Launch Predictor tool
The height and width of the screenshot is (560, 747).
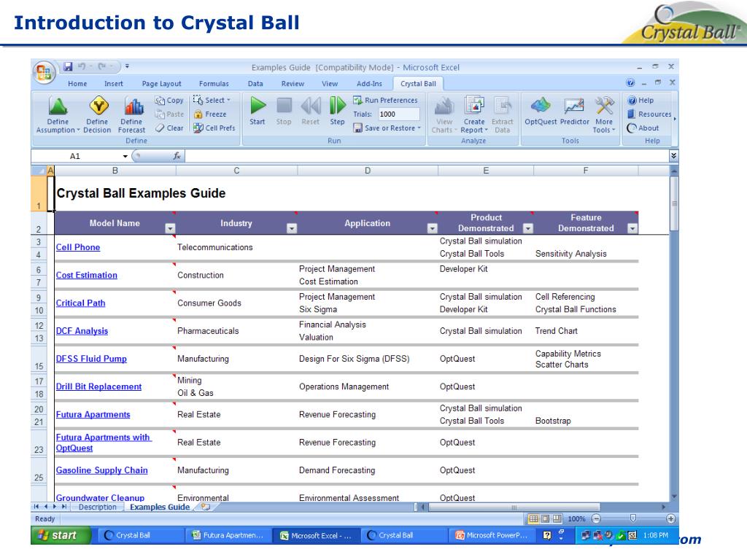coord(575,111)
